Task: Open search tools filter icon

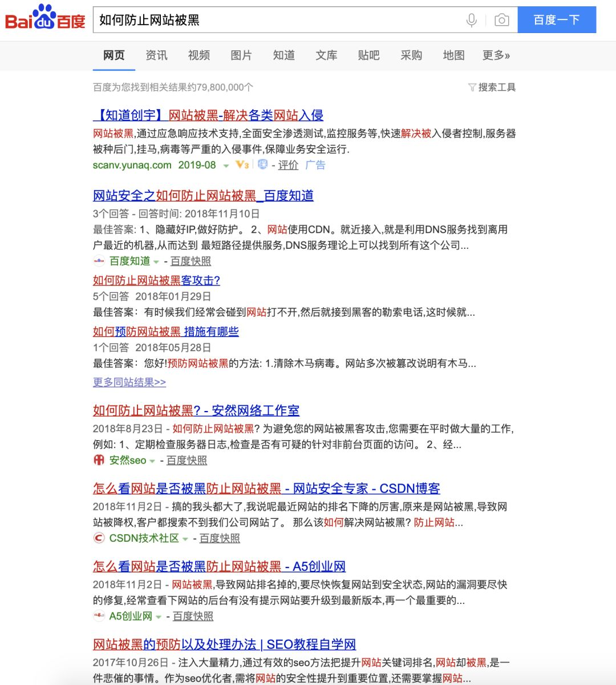Action: (472, 87)
